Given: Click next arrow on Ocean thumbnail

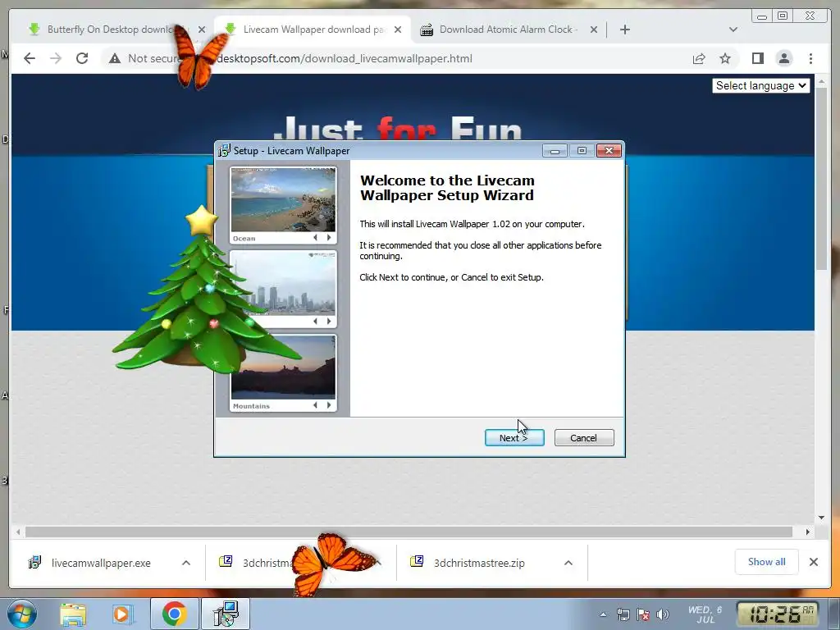Looking at the screenshot, I should pos(329,237).
